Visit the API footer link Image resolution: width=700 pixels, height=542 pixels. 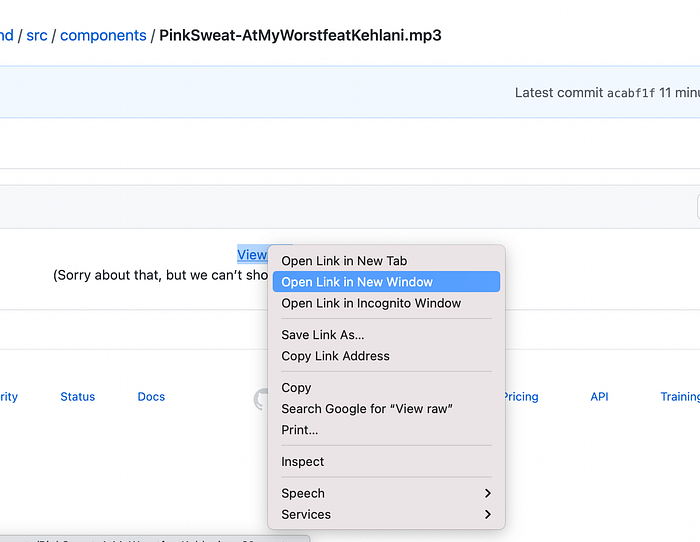[599, 397]
